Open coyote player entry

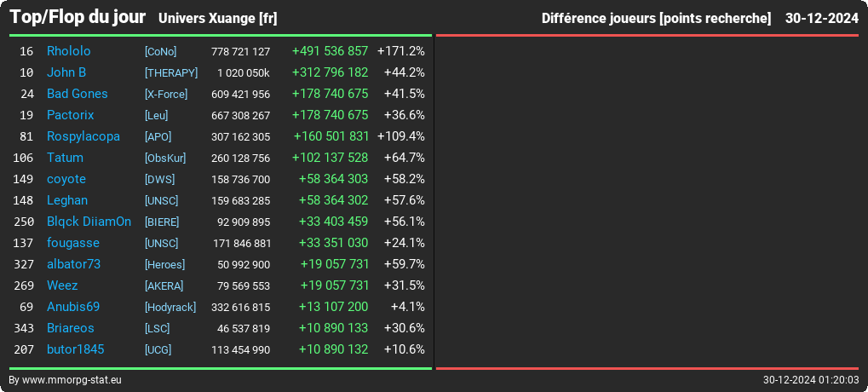point(66,179)
